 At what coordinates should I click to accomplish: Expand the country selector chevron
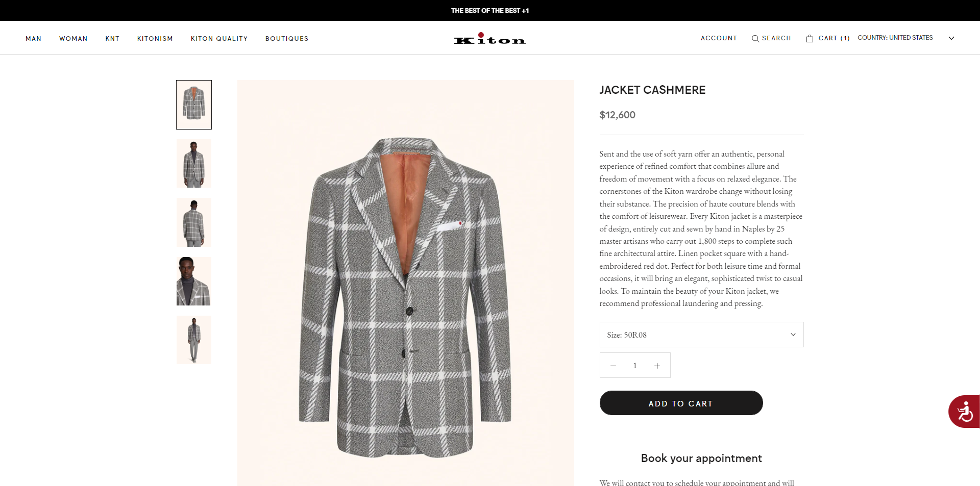point(951,38)
